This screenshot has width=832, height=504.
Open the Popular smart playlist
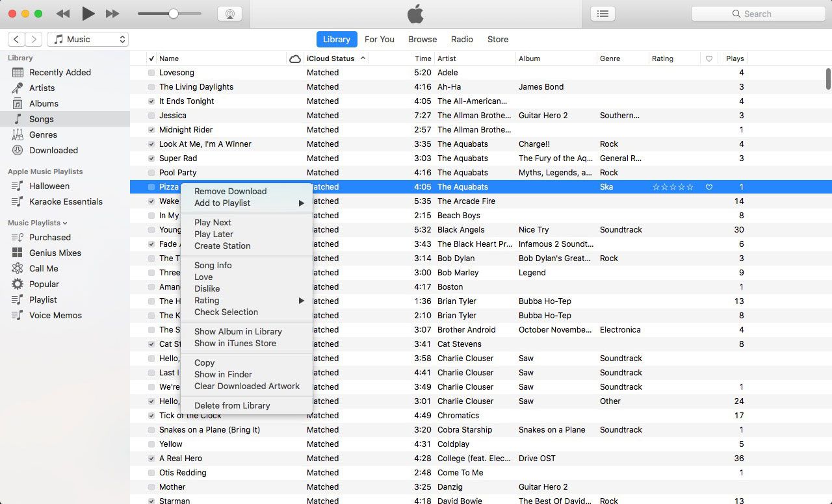[44, 284]
